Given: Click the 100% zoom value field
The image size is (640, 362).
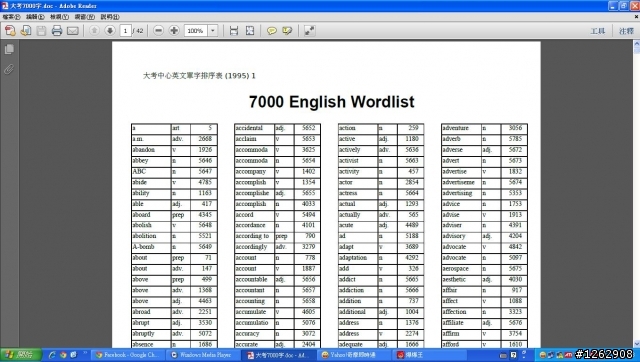Looking at the screenshot, I should pyautogui.click(x=196, y=31).
